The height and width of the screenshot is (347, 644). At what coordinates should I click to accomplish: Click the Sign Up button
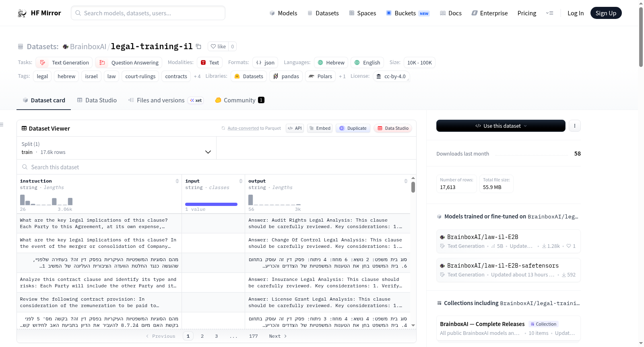coord(606,13)
